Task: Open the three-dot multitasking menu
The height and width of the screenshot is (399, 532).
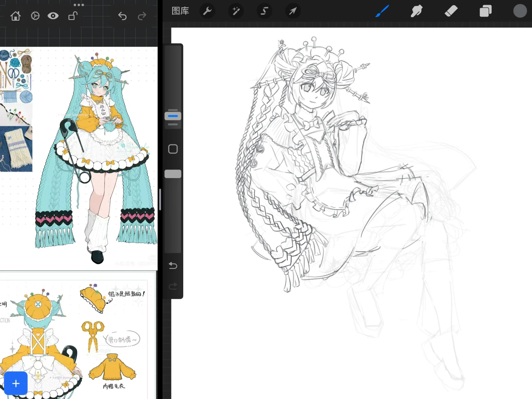Action: point(79,5)
